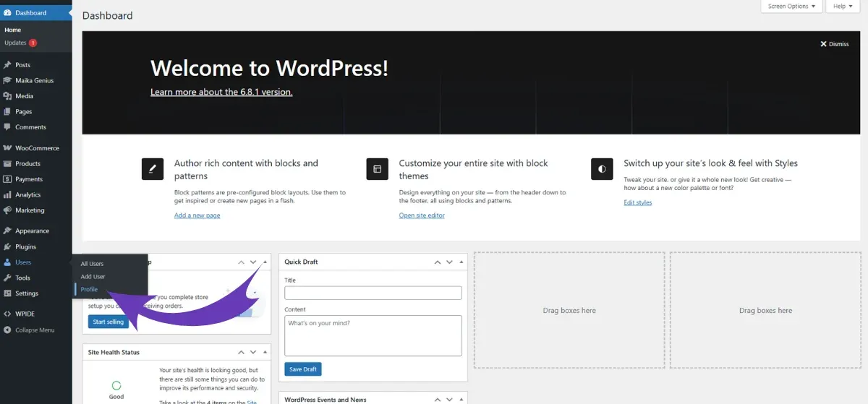Click the Settings sliders icon

[7, 293]
